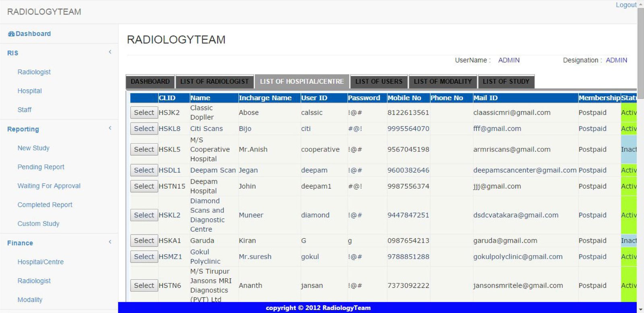Open Staff under the RIS section
Viewport: 644px width, 313px height.
(x=24, y=110)
